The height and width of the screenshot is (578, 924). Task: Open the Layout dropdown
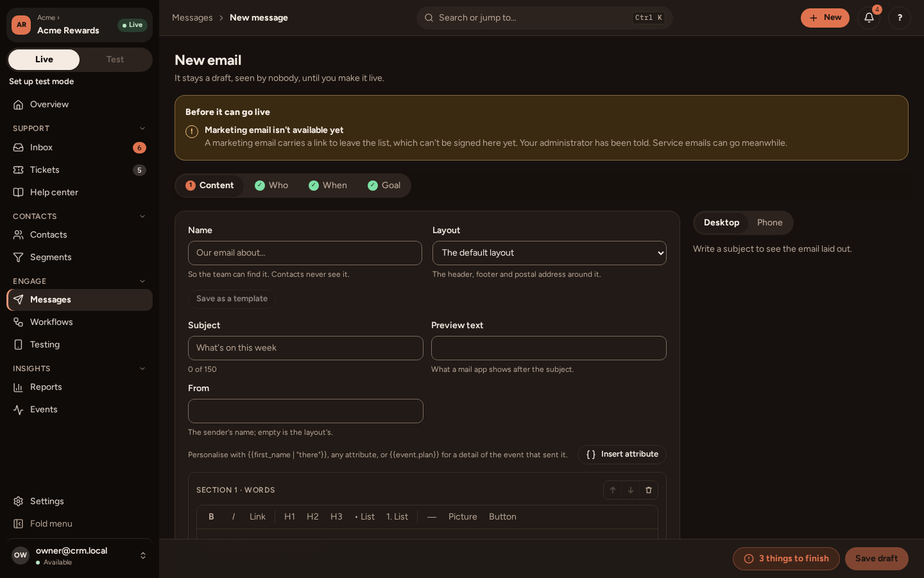coord(549,253)
